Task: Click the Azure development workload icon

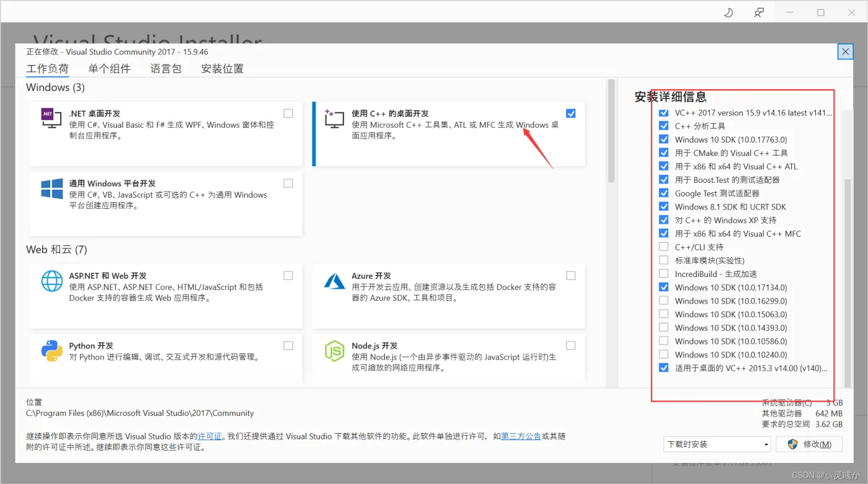Action: click(334, 281)
